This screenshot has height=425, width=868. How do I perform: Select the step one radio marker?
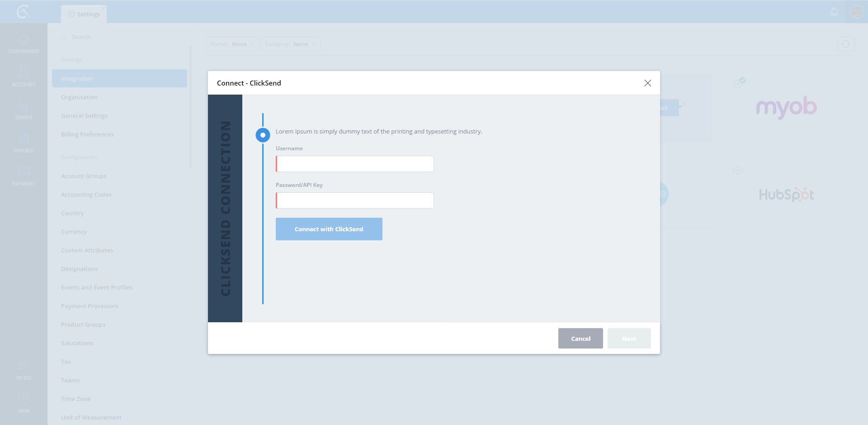(263, 135)
